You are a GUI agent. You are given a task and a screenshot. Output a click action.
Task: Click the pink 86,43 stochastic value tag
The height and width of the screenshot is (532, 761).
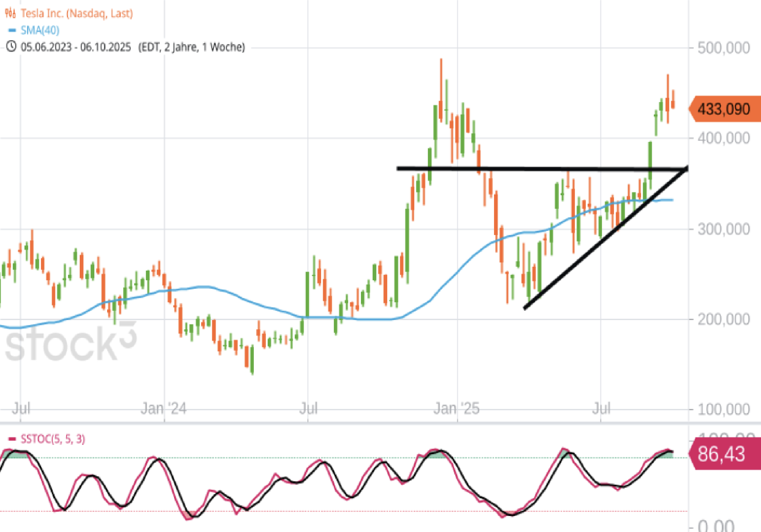tap(723, 454)
